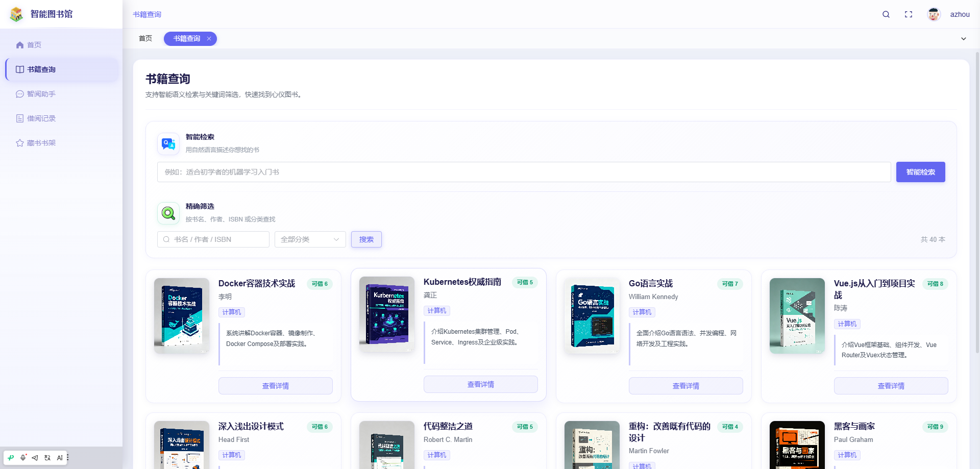This screenshot has height=469, width=980.
Task: Click the 深入浅出设计模式 title
Action: (251, 427)
